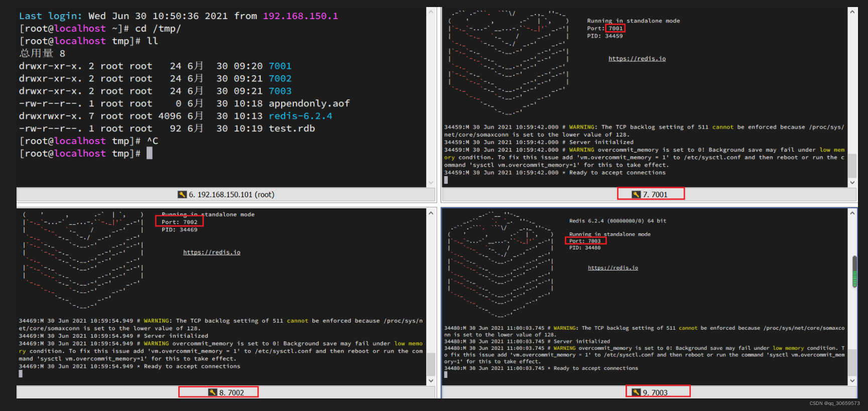The width and height of the screenshot is (868, 411).
Task: Click the wrench icon on the 7002 tab
Action: click(212, 392)
